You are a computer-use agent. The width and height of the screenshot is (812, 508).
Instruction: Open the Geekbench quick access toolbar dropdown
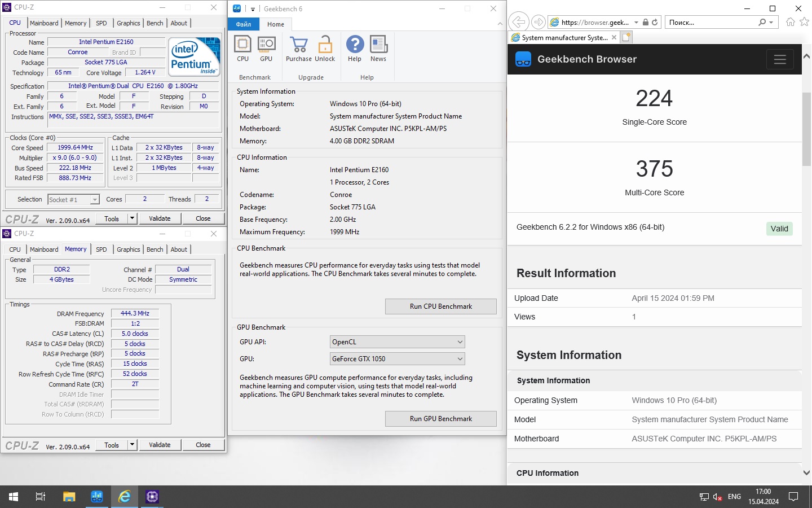253,9
